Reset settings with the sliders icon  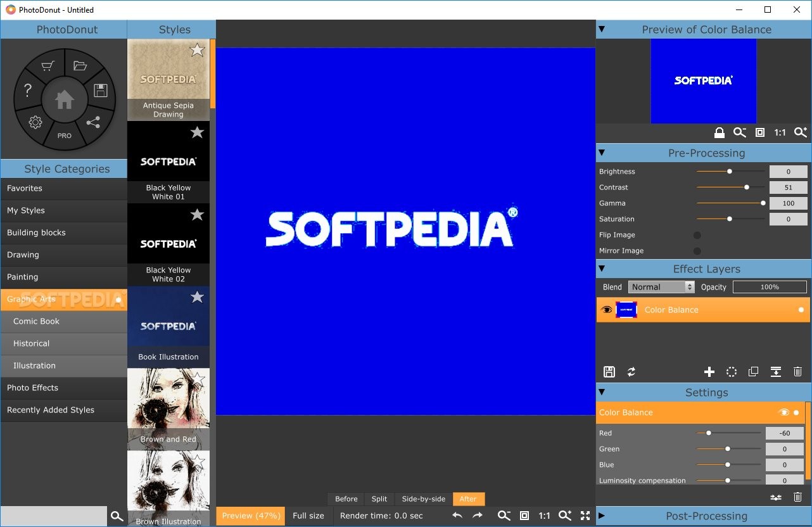pyautogui.click(x=775, y=497)
